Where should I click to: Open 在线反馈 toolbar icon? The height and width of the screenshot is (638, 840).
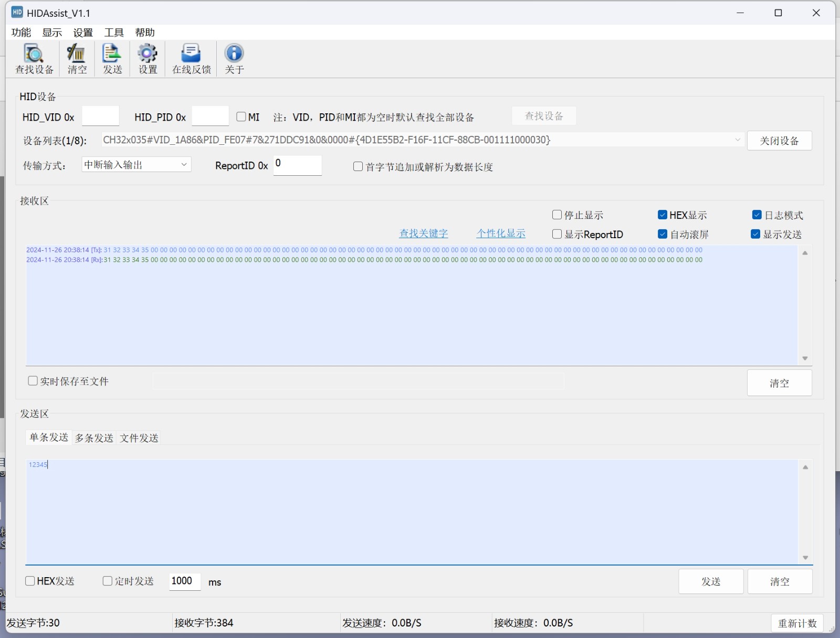click(x=191, y=59)
